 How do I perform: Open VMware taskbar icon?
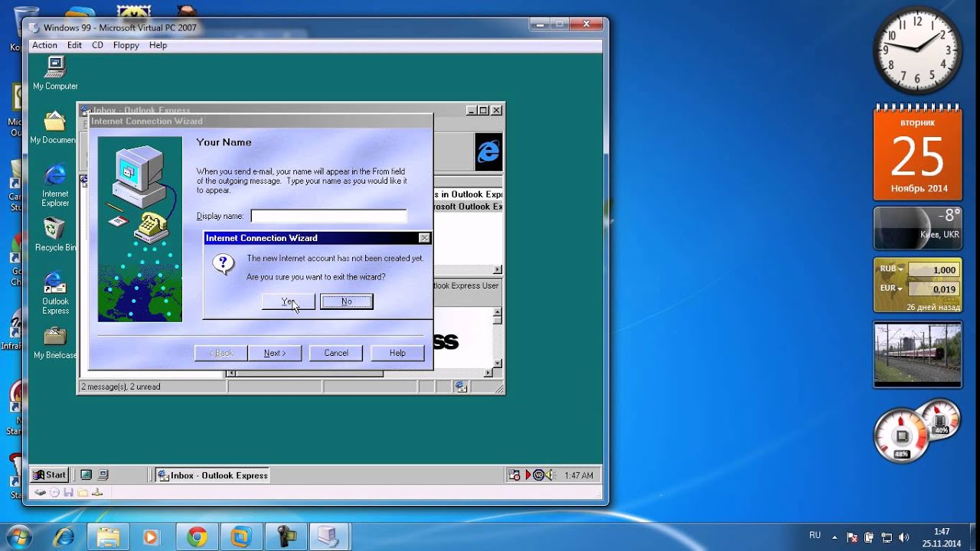(x=241, y=537)
